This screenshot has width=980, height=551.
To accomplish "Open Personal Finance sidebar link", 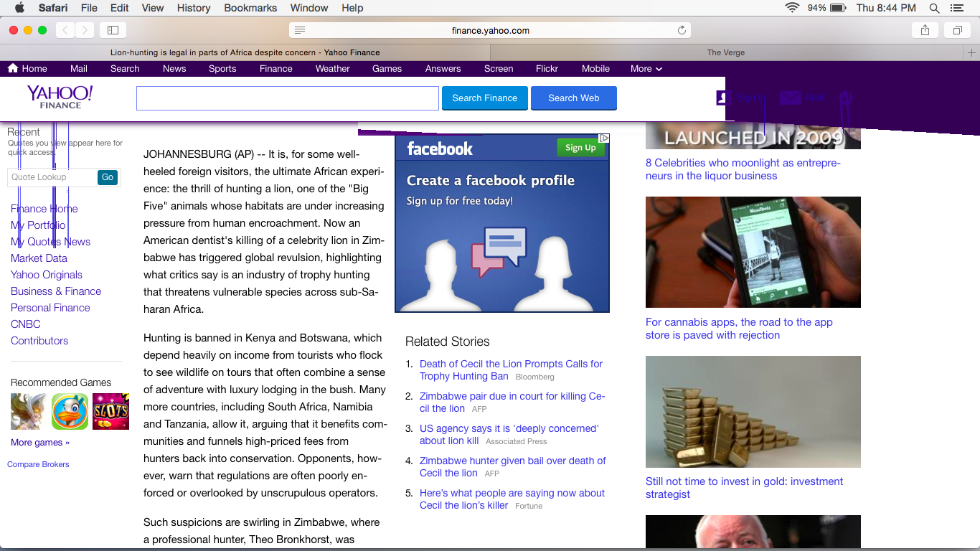I will pyautogui.click(x=50, y=308).
